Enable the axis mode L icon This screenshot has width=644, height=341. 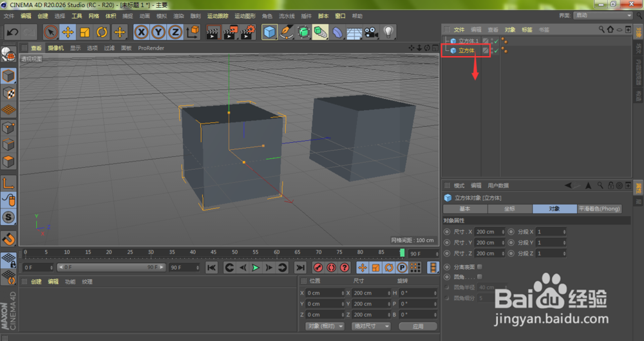click(x=8, y=183)
